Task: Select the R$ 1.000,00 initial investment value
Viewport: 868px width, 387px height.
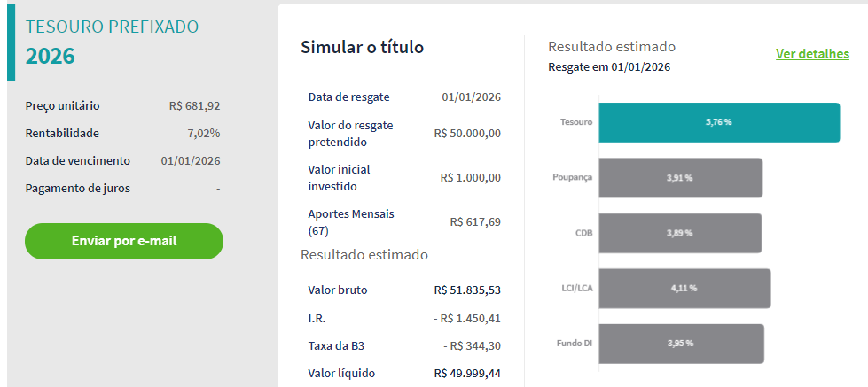Action: [x=470, y=178]
